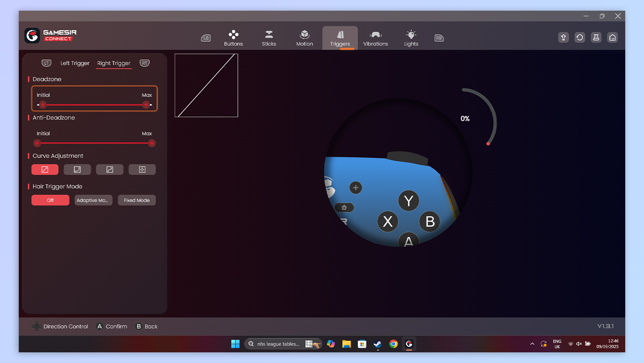Open the Vibrations tab
Screen dimensions: 644x363
coord(375,38)
